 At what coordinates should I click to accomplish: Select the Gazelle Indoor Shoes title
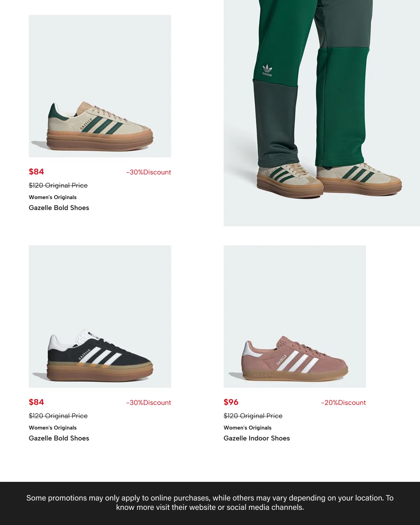coord(257,438)
